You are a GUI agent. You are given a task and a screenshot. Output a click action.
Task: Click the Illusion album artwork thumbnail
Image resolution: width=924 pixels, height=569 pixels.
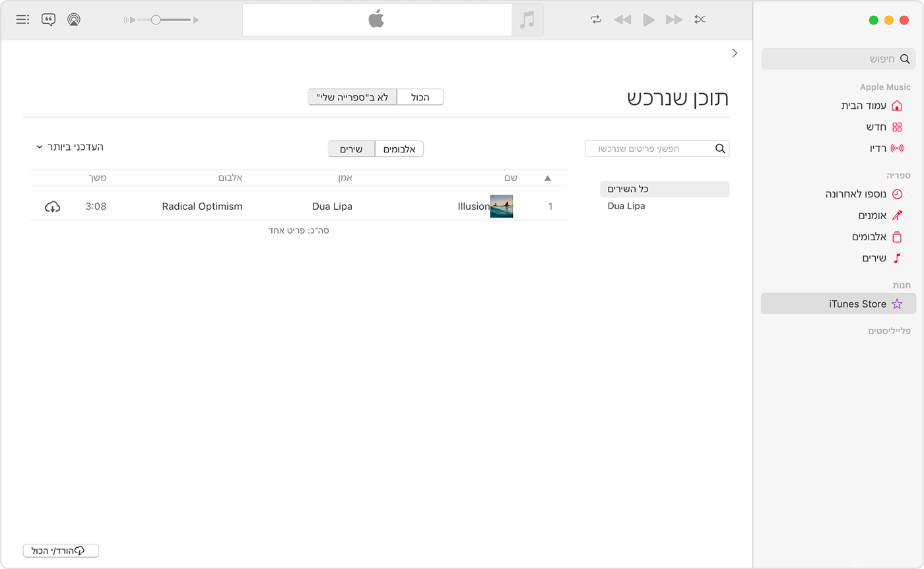502,206
